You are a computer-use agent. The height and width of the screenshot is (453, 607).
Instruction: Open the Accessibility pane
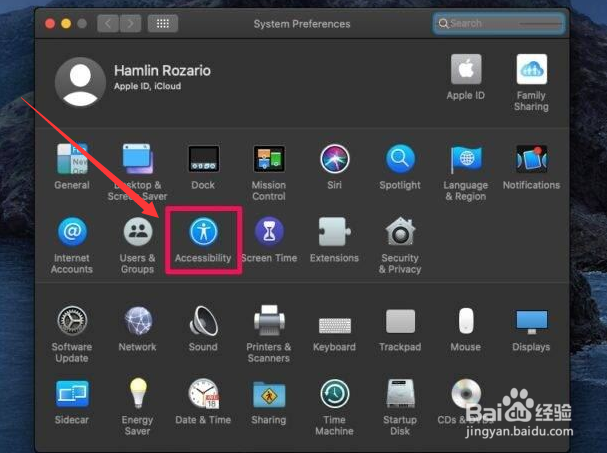tap(203, 232)
